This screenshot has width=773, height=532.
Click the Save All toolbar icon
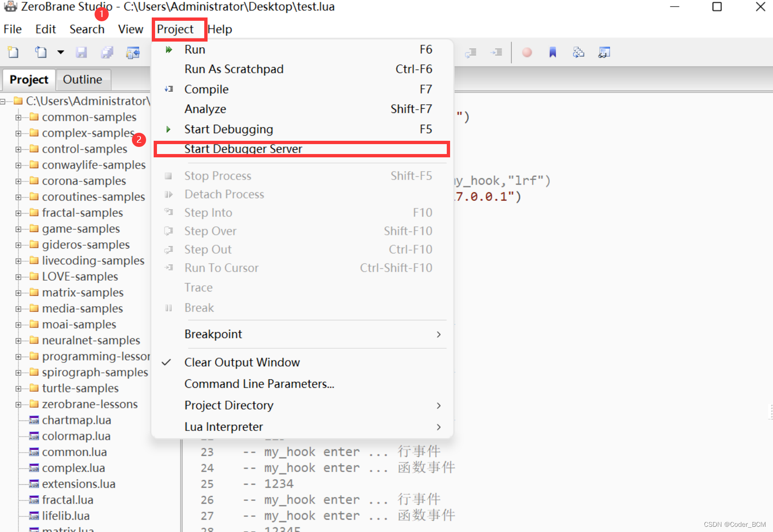(x=107, y=52)
